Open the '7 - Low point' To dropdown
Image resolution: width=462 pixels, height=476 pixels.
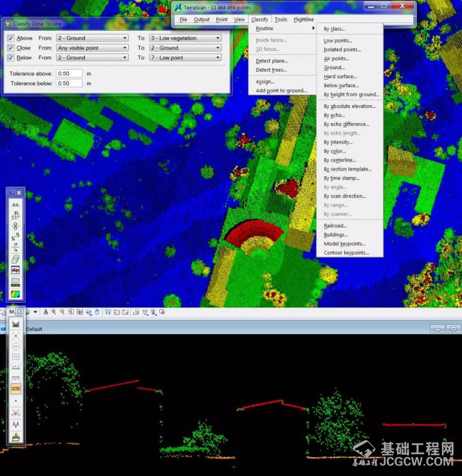pos(185,58)
